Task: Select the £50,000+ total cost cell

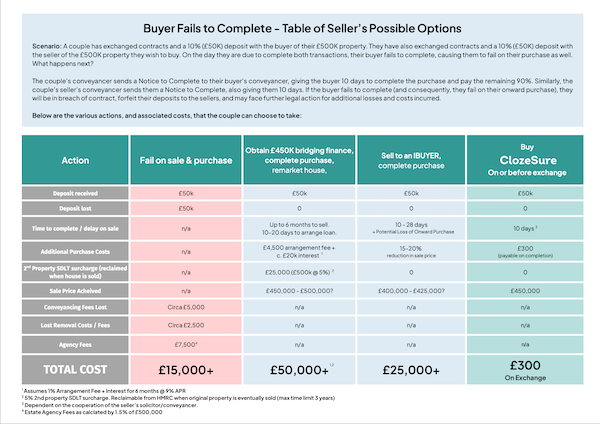Action: coord(299,369)
